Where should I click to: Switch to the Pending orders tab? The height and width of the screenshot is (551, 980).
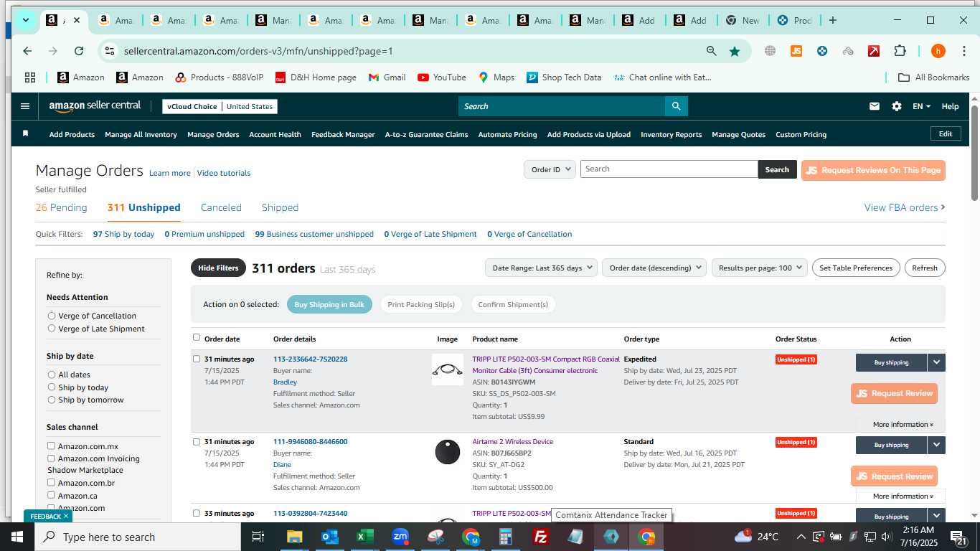(x=62, y=207)
